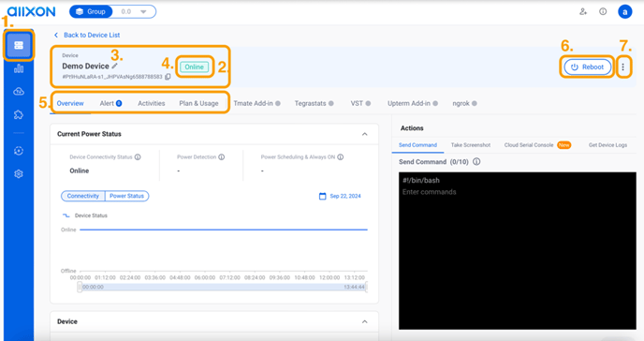Open the ngrok tab
This screenshot has width=644, height=341.
coord(464,103)
